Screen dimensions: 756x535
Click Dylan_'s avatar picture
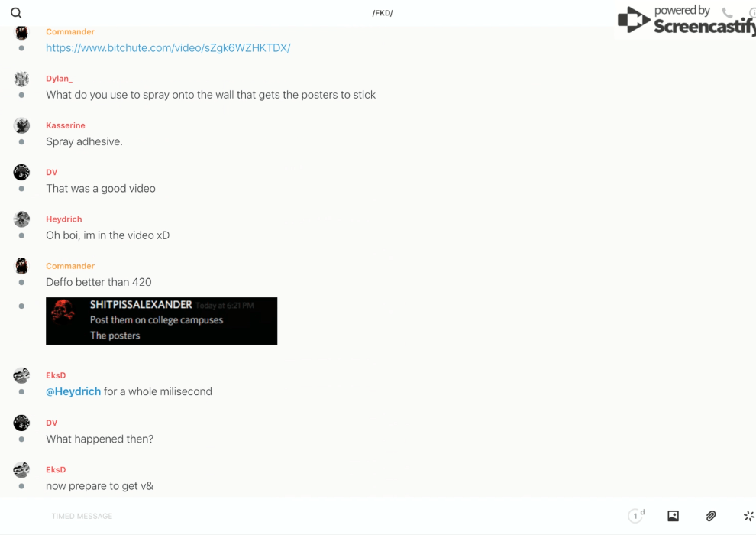(x=21, y=79)
